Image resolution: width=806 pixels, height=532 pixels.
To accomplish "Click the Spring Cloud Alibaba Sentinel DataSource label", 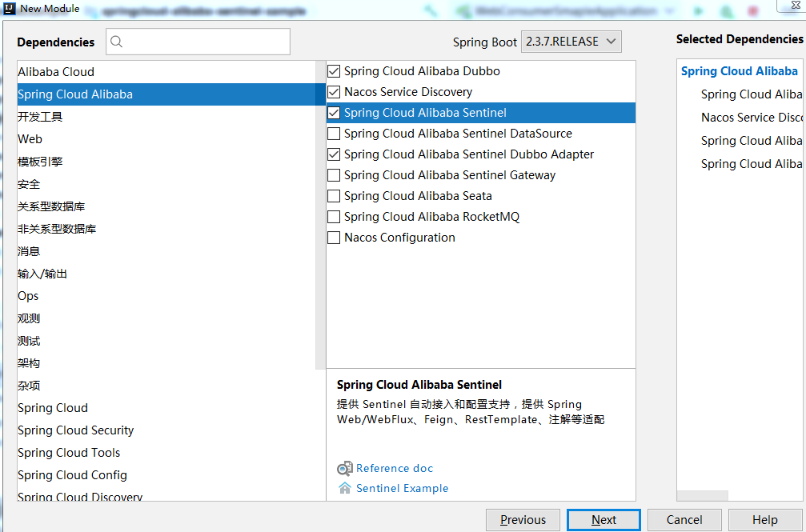I will tap(458, 134).
